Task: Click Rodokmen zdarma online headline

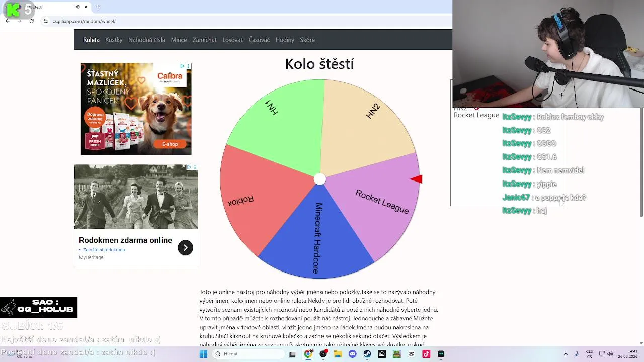Action: pyautogui.click(x=125, y=240)
